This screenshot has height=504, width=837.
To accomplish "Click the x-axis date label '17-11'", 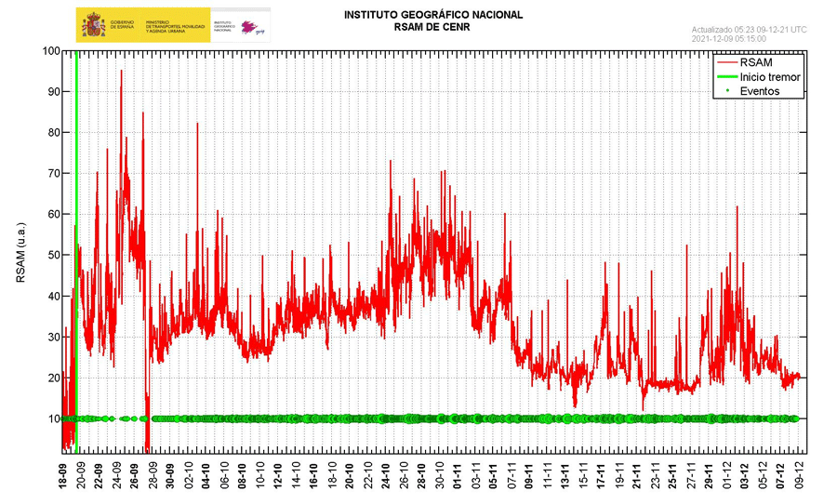I will [601, 476].
